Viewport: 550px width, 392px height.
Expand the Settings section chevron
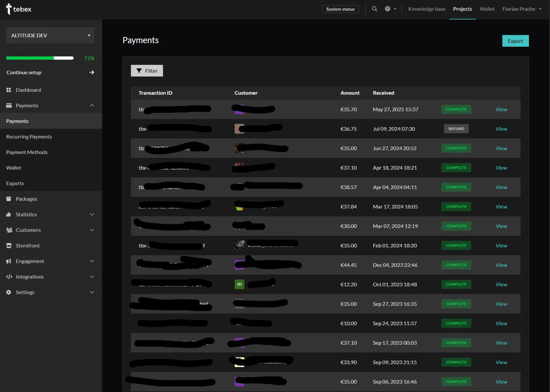click(x=92, y=292)
